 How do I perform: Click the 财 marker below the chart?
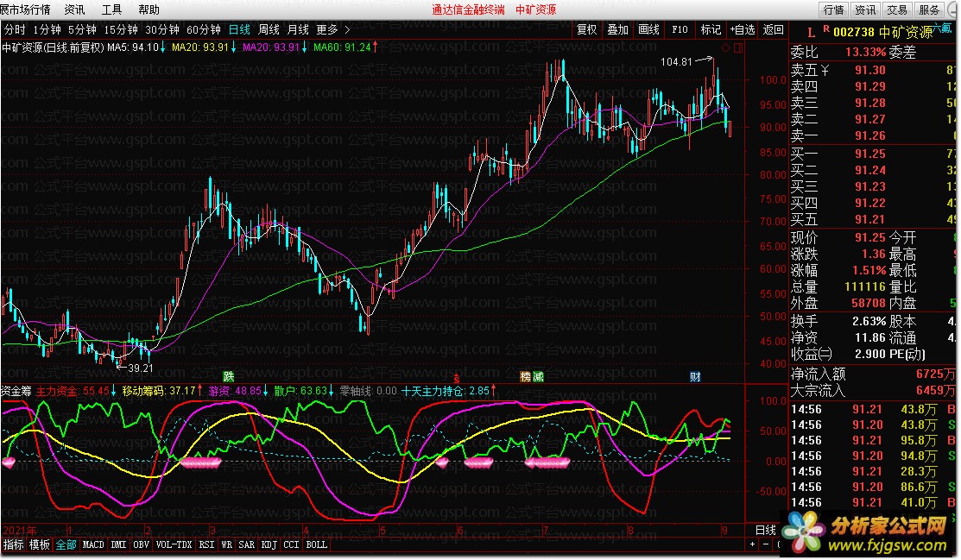[x=695, y=376]
